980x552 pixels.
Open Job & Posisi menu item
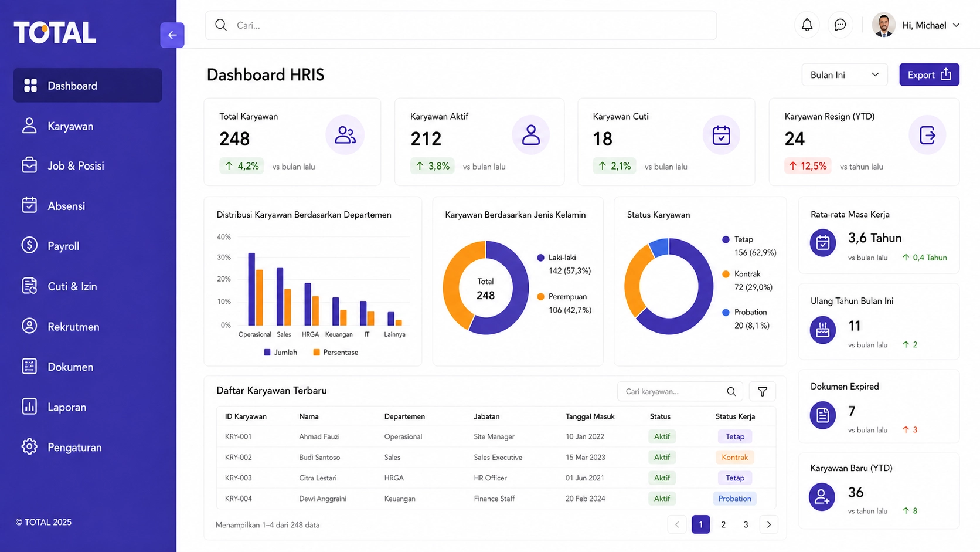(88, 166)
